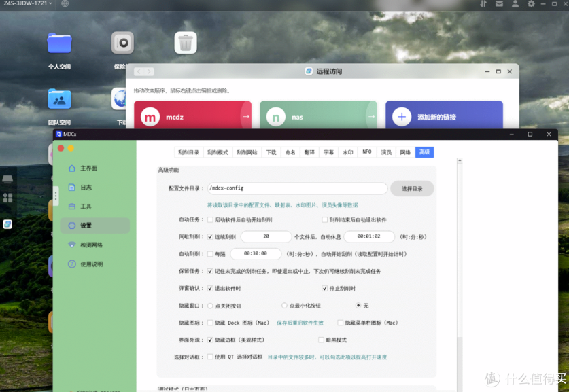Collapse the MDCx sidebar with the dotted handle

pos(56,196)
